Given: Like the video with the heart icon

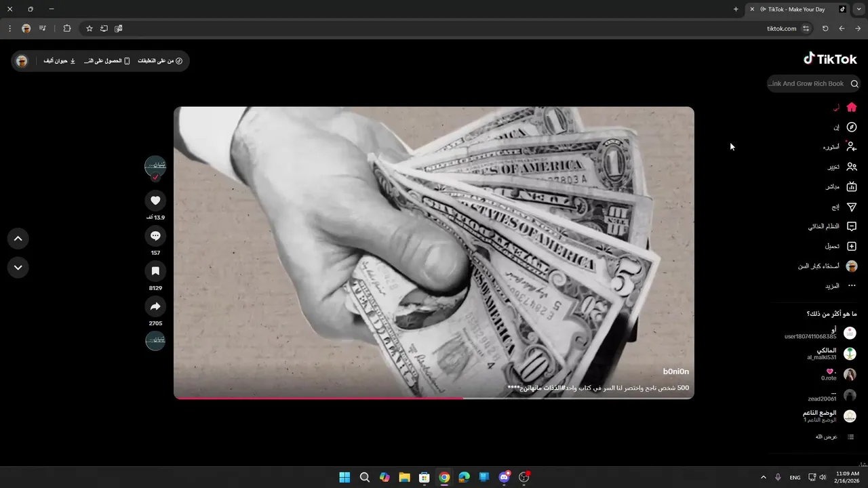Looking at the screenshot, I should pos(155,201).
